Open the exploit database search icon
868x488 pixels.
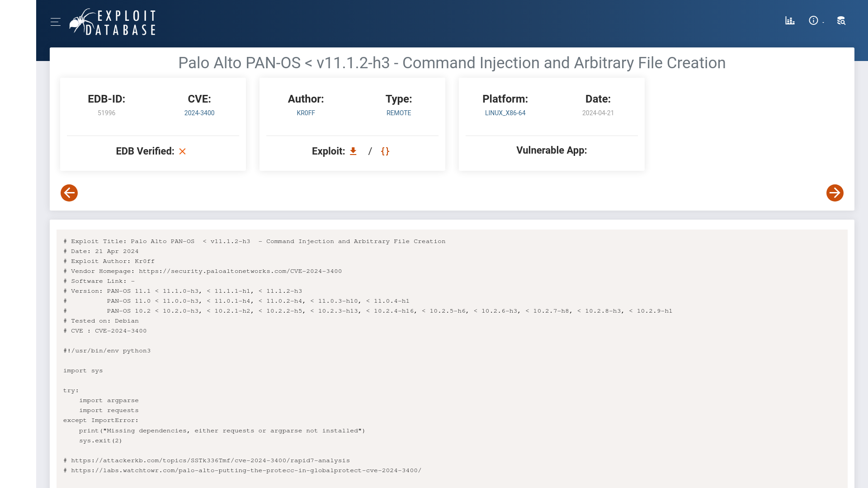pyautogui.click(x=841, y=21)
